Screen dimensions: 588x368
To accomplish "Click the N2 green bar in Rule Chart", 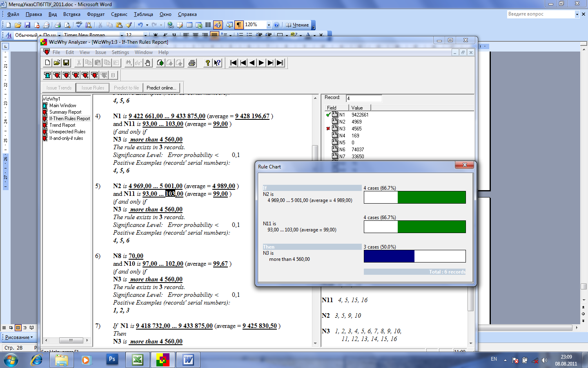I will pyautogui.click(x=432, y=197).
